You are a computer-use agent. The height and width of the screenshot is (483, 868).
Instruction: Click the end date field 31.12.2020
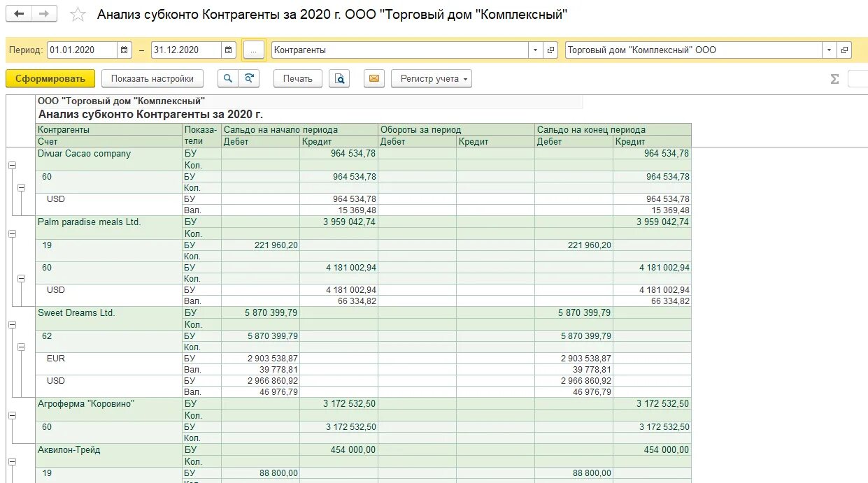[186, 50]
